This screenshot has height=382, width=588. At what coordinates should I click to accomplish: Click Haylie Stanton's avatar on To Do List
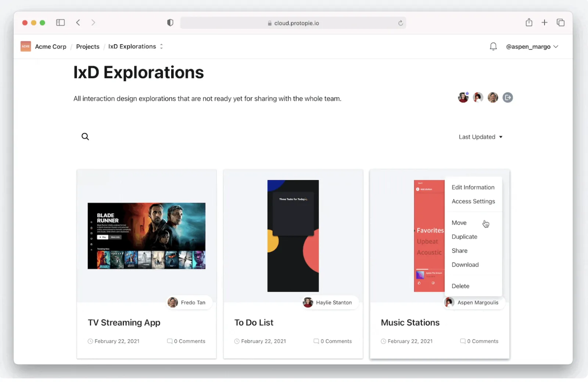(x=308, y=303)
